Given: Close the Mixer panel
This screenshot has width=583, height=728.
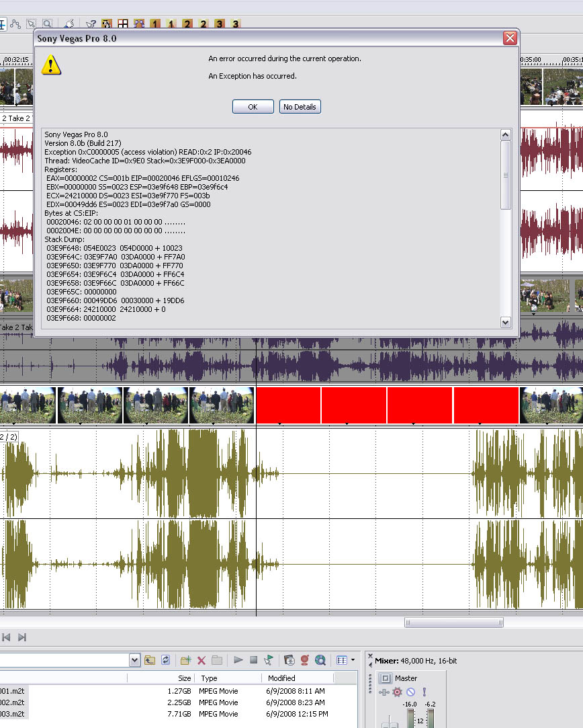Looking at the screenshot, I should [x=370, y=656].
